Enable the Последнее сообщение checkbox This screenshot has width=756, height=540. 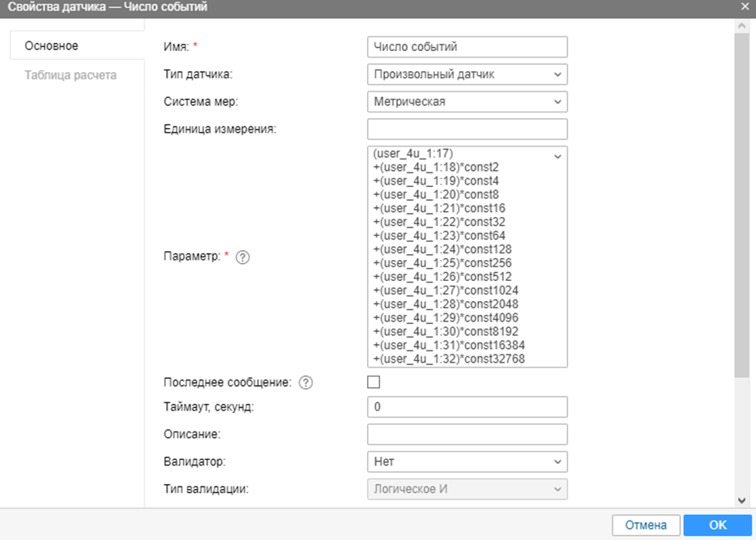374,382
